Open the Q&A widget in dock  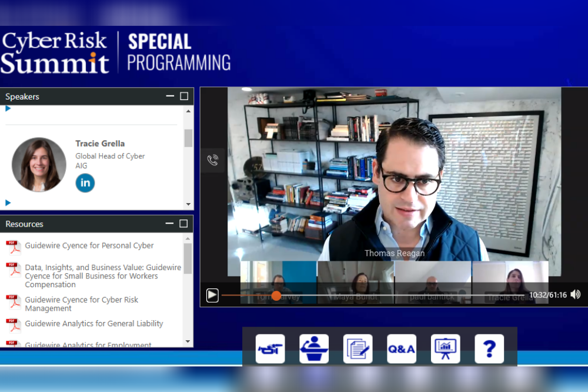click(x=402, y=349)
